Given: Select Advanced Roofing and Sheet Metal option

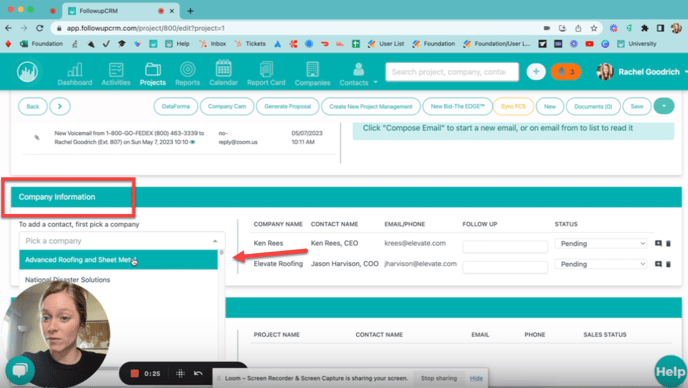Looking at the screenshot, I should (x=118, y=260).
